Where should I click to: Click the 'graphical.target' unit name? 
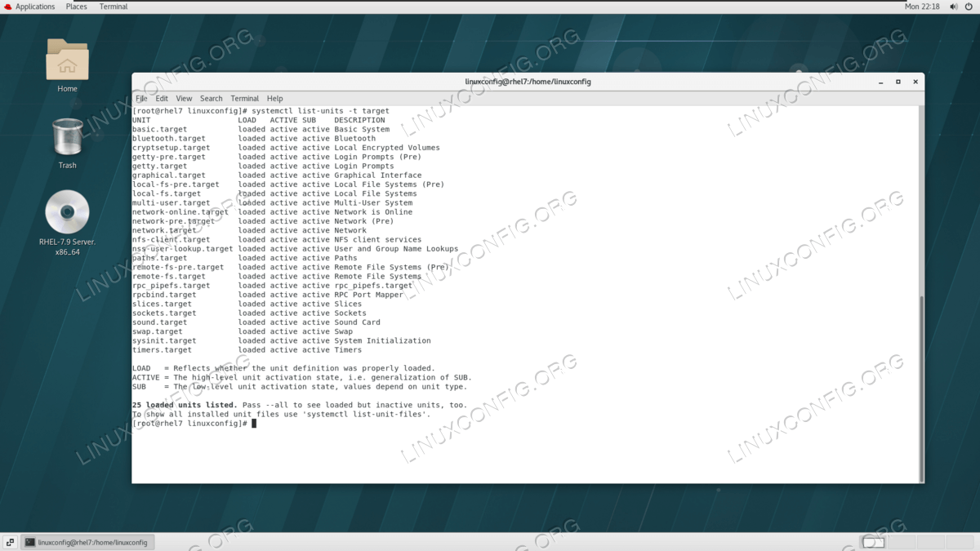click(169, 176)
